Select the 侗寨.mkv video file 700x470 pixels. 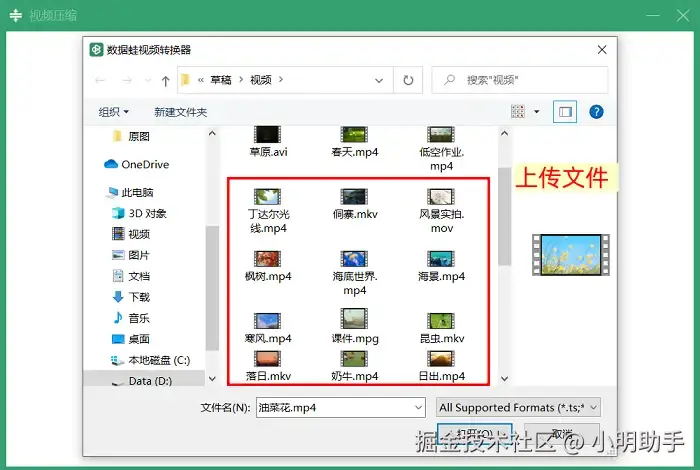(354, 204)
